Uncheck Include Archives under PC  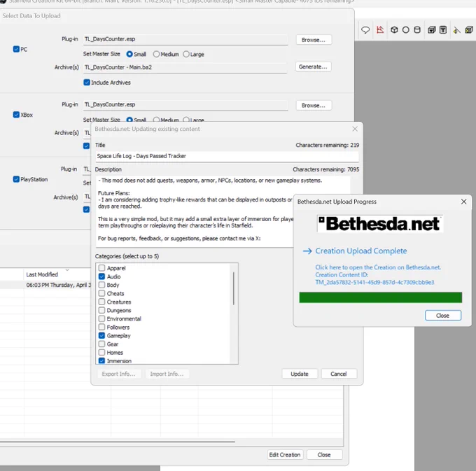pos(87,83)
